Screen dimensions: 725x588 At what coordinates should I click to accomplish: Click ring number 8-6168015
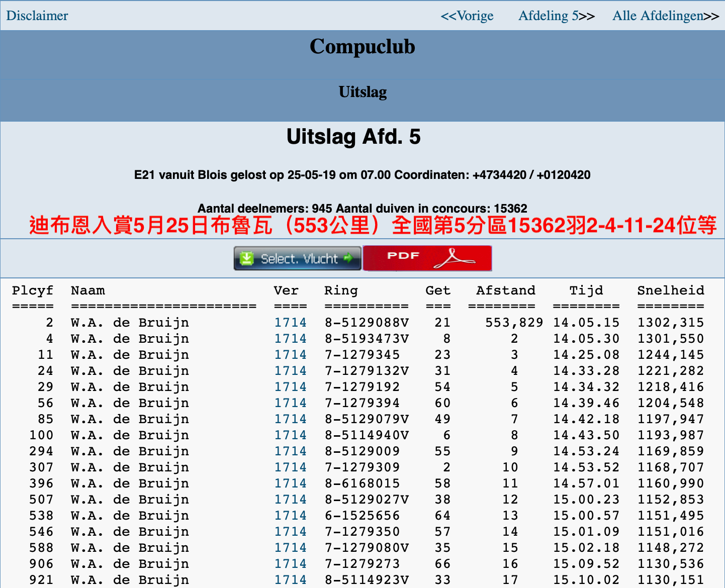pyautogui.click(x=362, y=483)
